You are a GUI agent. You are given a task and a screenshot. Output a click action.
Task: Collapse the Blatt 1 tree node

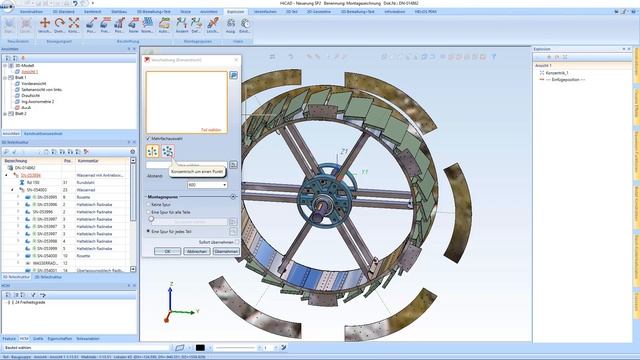coord(5,77)
